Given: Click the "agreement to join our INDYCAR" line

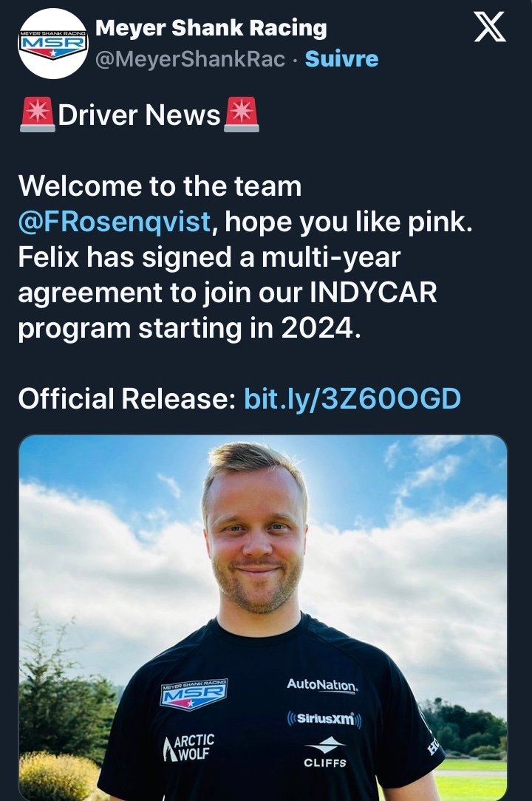Looking at the screenshot, I should click(x=228, y=293).
